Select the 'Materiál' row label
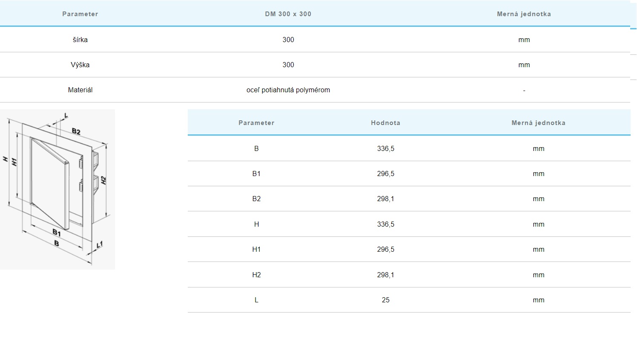 [80, 90]
